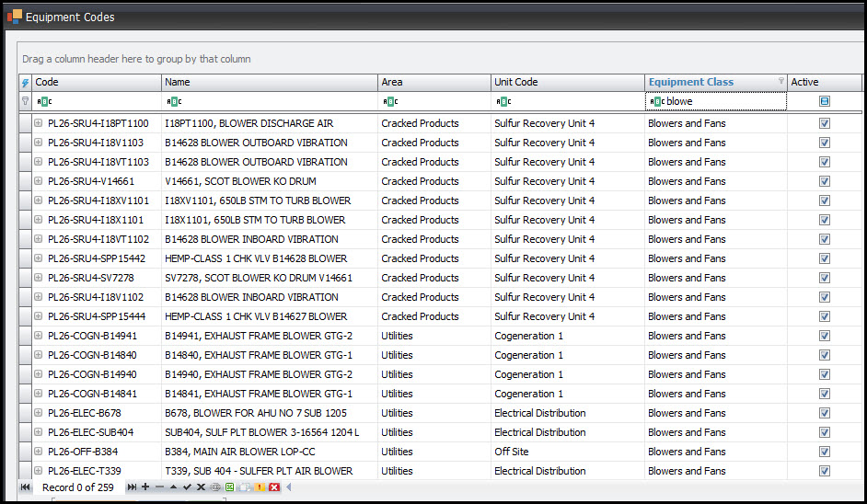Open filter row funnel icon
The height and width of the screenshot is (504, 867).
click(26, 101)
